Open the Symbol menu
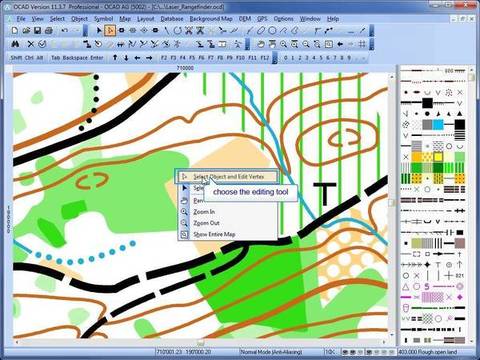 pyautogui.click(x=103, y=19)
